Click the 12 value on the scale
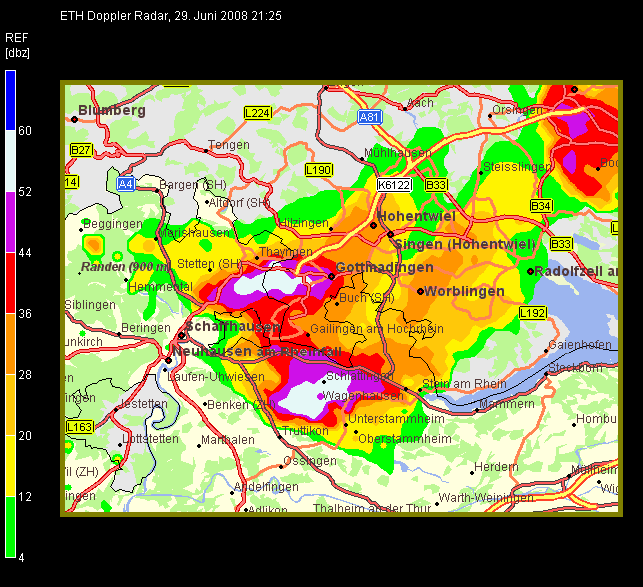This screenshot has width=643, height=587. click(25, 497)
